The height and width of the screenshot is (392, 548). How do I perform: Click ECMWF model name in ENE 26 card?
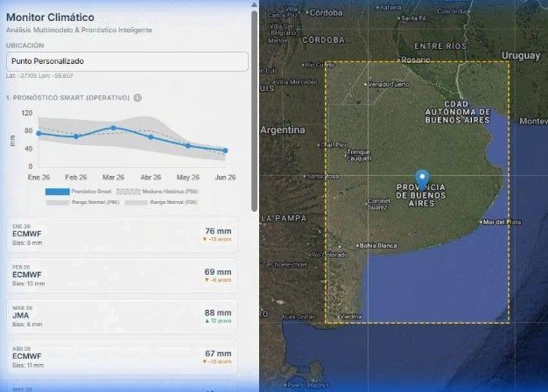27,234
